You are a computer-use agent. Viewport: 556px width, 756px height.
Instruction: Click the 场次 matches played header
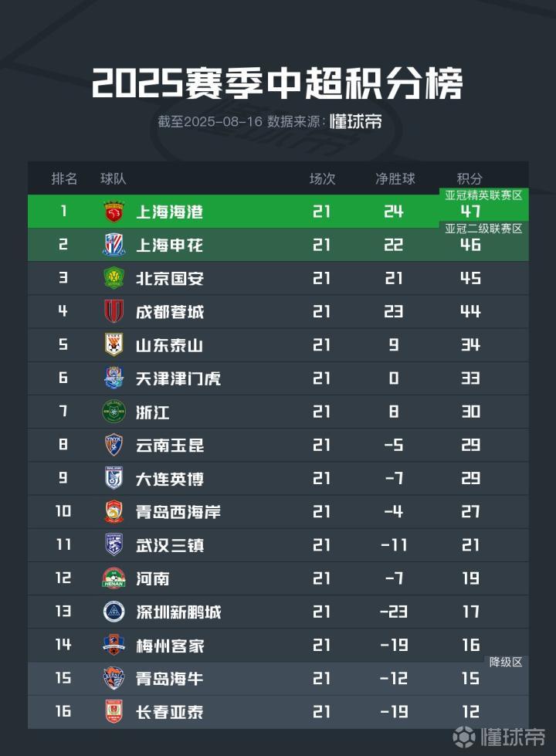(322, 179)
